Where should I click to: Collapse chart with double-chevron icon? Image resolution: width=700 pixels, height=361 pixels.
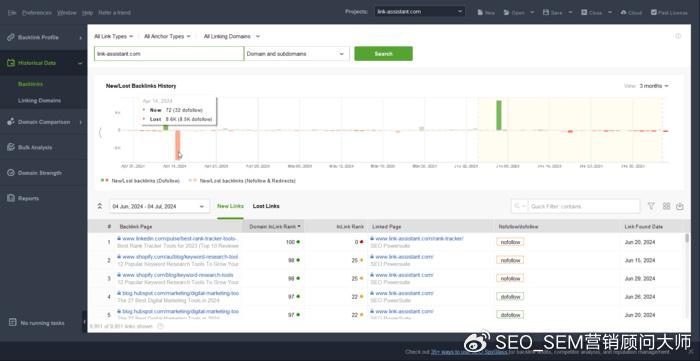coord(100,206)
